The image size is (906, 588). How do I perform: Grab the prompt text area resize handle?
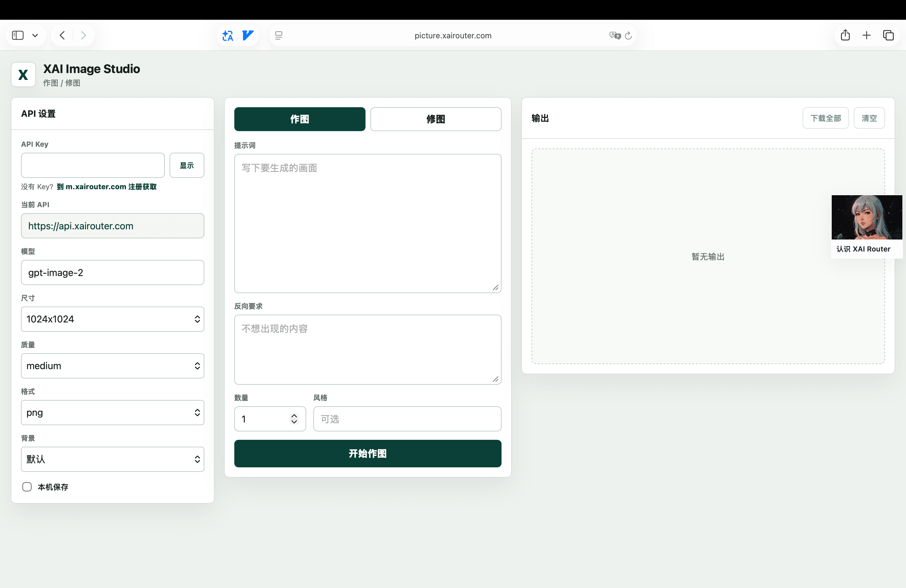(x=496, y=287)
